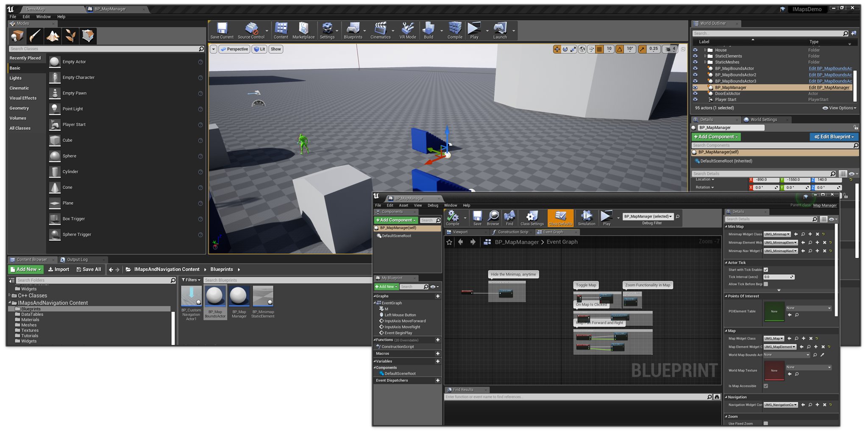Open Settings in main toolbar
The width and height of the screenshot is (868, 434).
click(327, 31)
